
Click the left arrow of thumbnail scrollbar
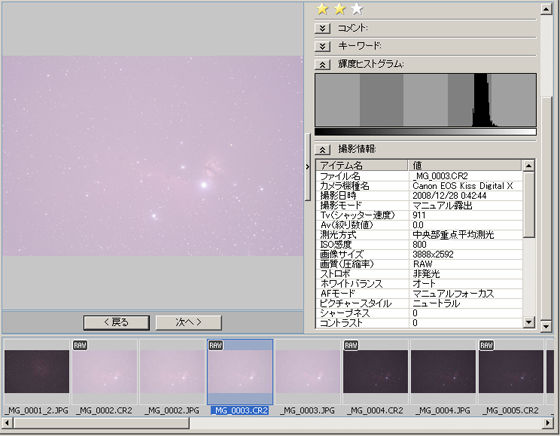[8, 423]
